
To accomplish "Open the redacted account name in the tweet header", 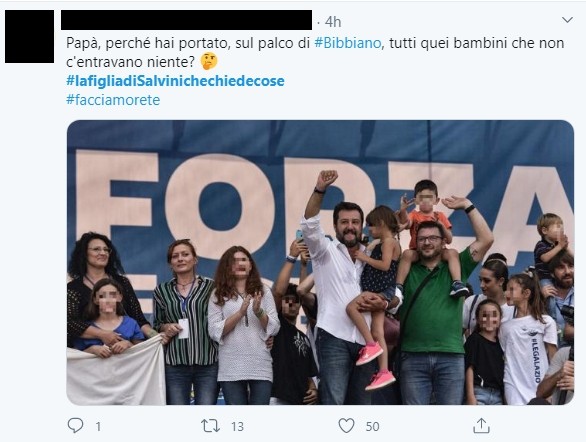I will pyautogui.click(x=186, y=20).
